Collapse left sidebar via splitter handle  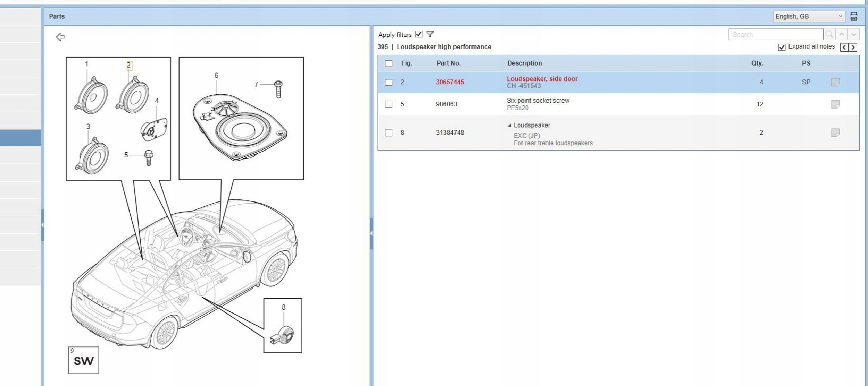coord(42,225)
